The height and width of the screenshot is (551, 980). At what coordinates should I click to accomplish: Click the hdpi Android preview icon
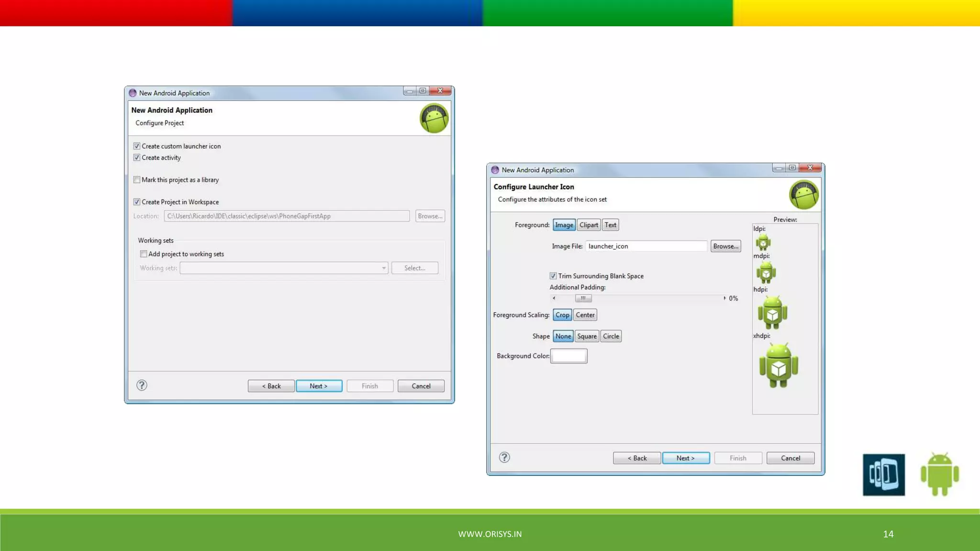[772, 313]
